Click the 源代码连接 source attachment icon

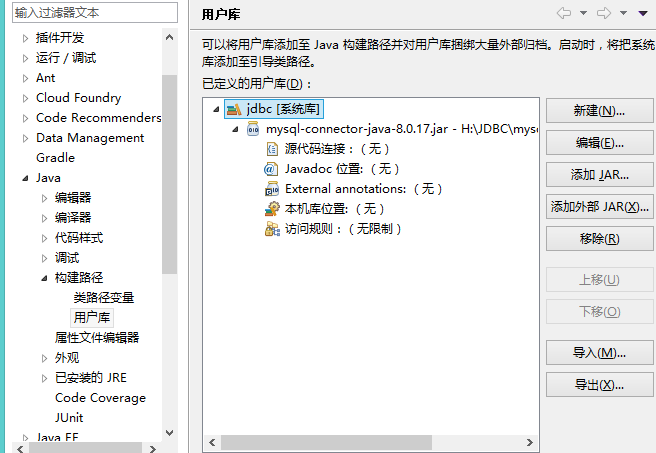[x=272, y=149]
